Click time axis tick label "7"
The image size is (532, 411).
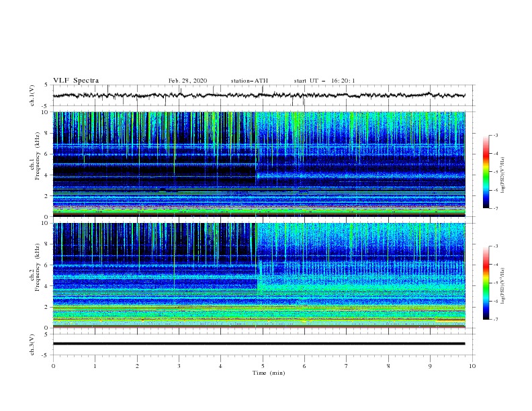pos(347,366)
